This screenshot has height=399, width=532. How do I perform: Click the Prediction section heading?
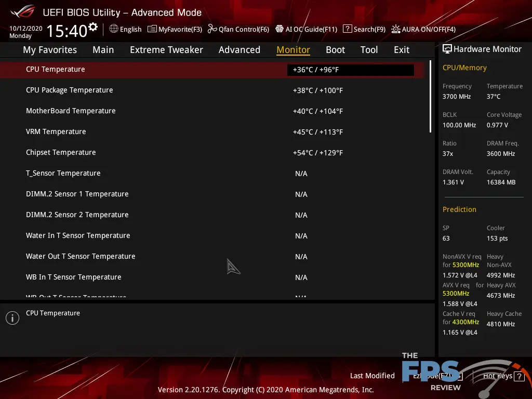[x=459, y=209]
